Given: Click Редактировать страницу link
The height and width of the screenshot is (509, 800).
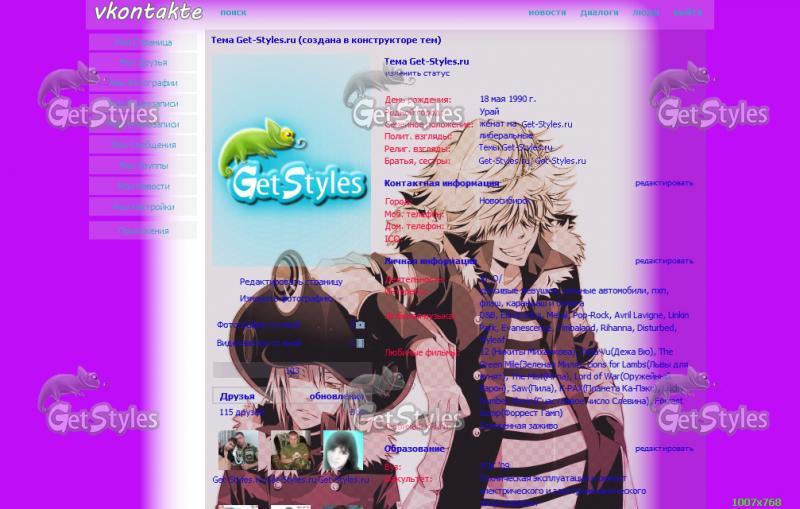Looking at the screenshot, I should pyautogui.click(x=291, y=282).
